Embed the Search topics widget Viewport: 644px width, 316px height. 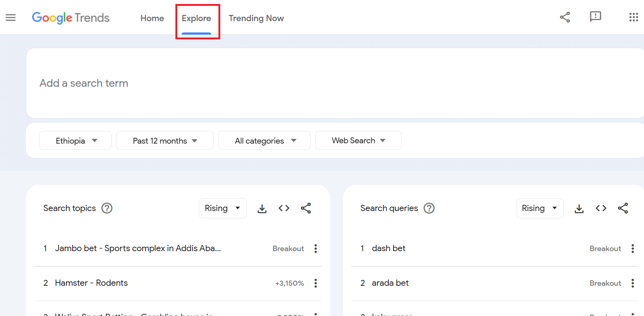click(284, 208)
